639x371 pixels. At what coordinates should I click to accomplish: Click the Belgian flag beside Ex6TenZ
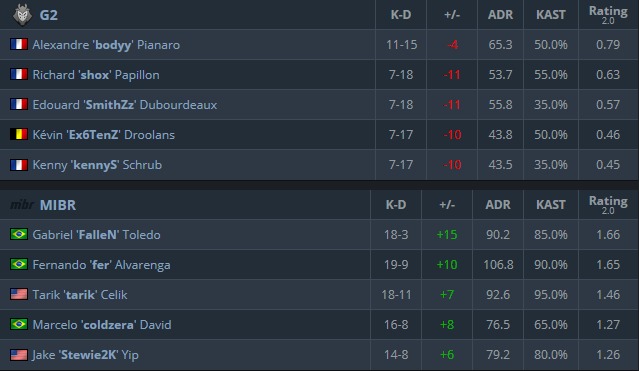tap(19, 135)
